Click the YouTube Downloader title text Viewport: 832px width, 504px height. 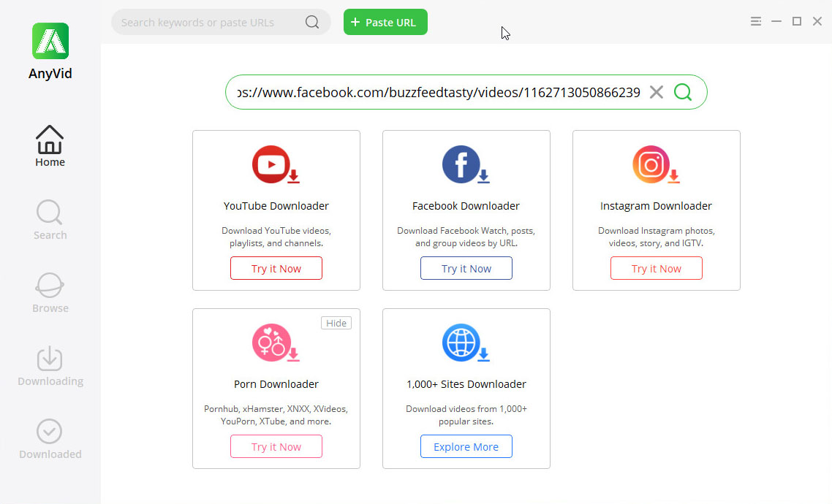(276, 206)
